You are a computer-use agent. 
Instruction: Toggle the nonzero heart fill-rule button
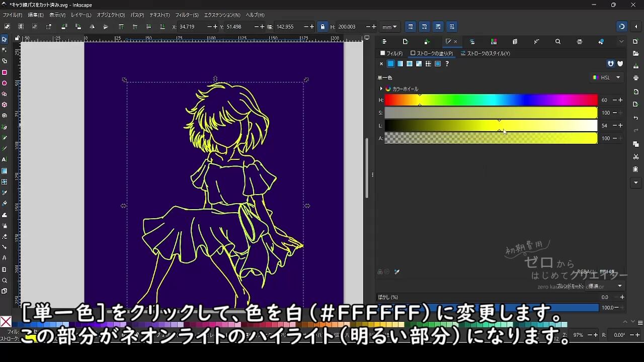[x=620, y=64]
